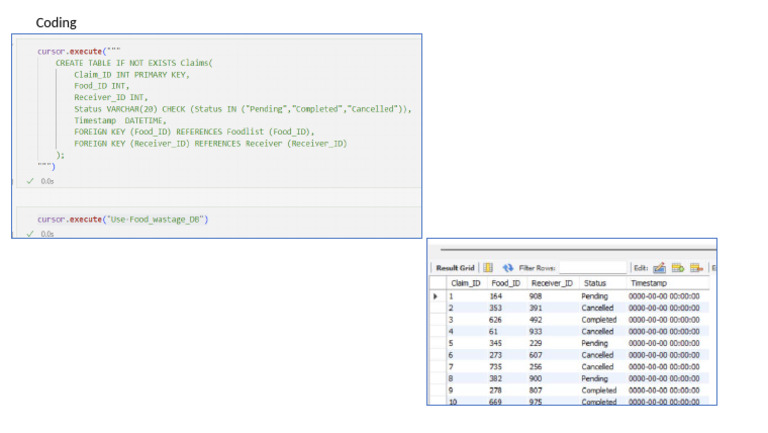Click the Food_ID cell 164
The width and height of the screenshot is (768, 433).
(x=496, y=296)
